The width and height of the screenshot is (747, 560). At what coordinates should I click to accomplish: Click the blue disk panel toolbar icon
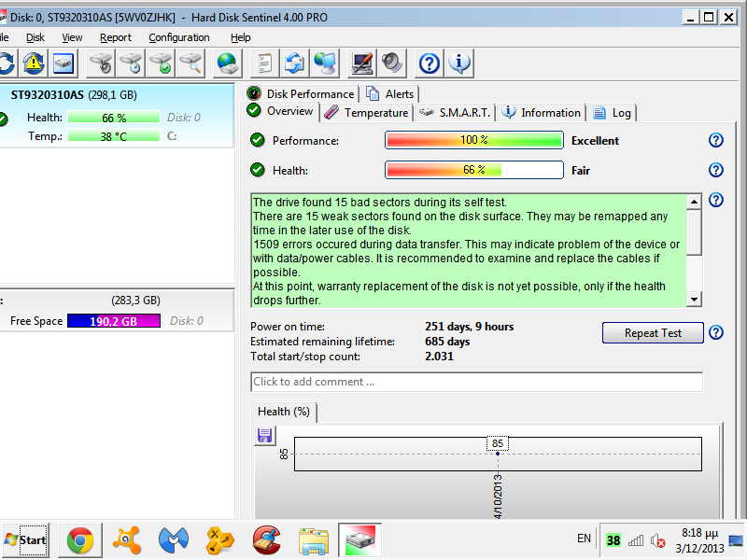tap(63, 63)
